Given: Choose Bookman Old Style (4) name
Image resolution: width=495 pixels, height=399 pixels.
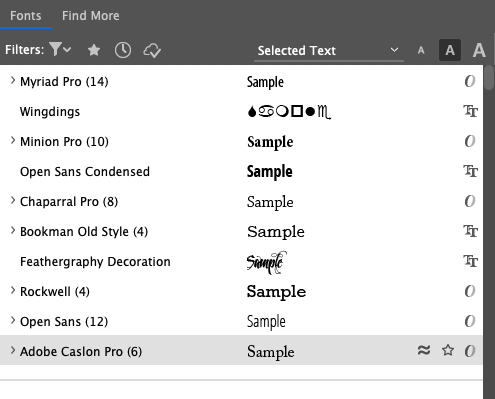Looking at the screenshot, I should point(84,232).
